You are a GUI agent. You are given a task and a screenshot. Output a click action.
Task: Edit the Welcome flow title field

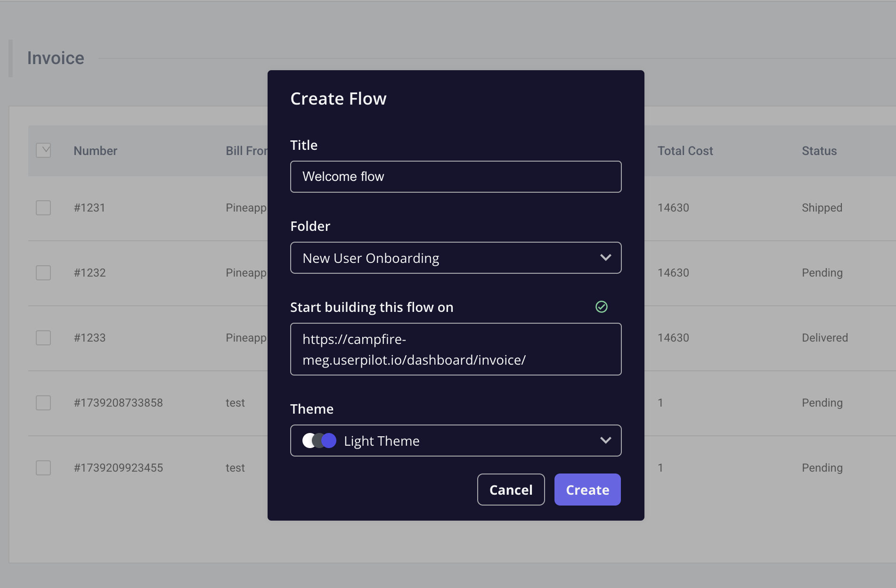(x=456, y=177)
